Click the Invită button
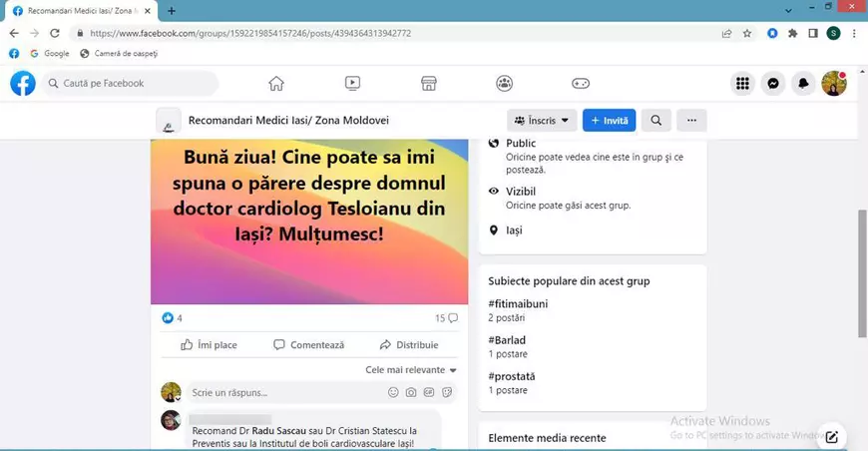 (x=609, y=120)
